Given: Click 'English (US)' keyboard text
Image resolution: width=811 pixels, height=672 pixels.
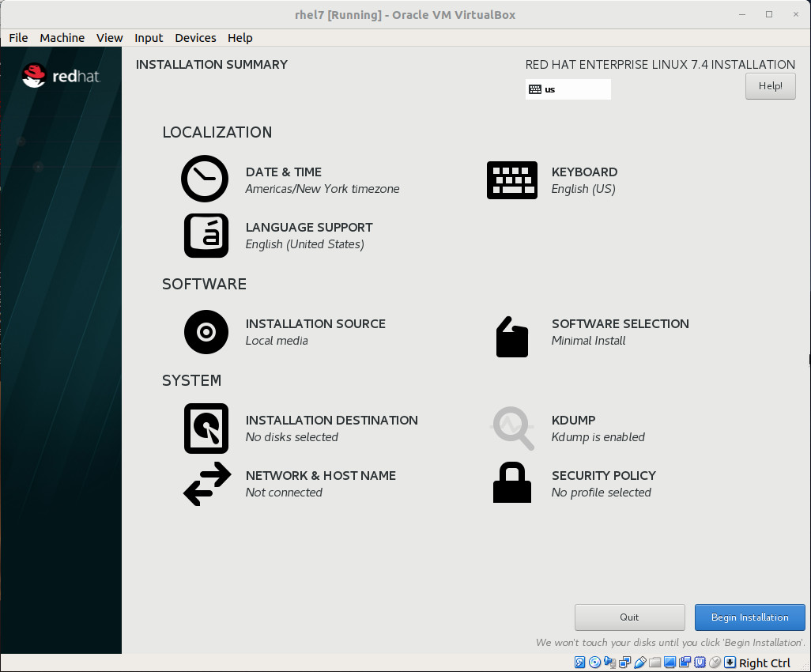Looking at the screenshot, I should tap(583, 189).
